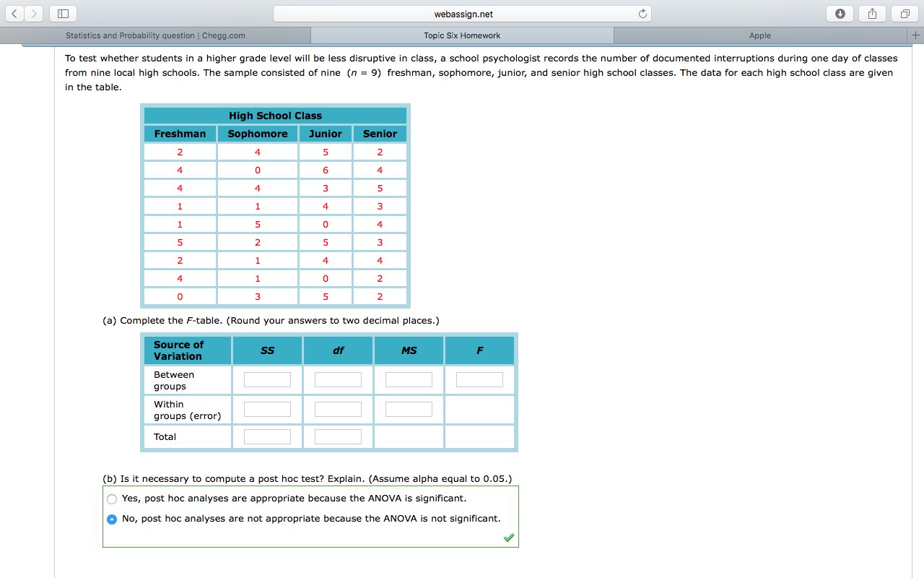Screen dimensions: 924x578
Task: Click the F column header
Action: click(x=479, y=350)
